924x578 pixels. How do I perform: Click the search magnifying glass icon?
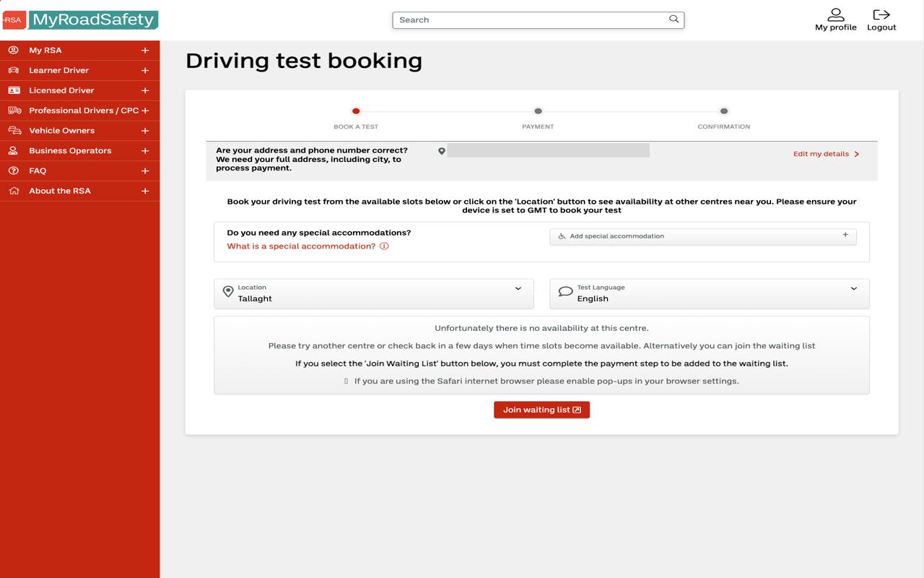pos(673,20)
